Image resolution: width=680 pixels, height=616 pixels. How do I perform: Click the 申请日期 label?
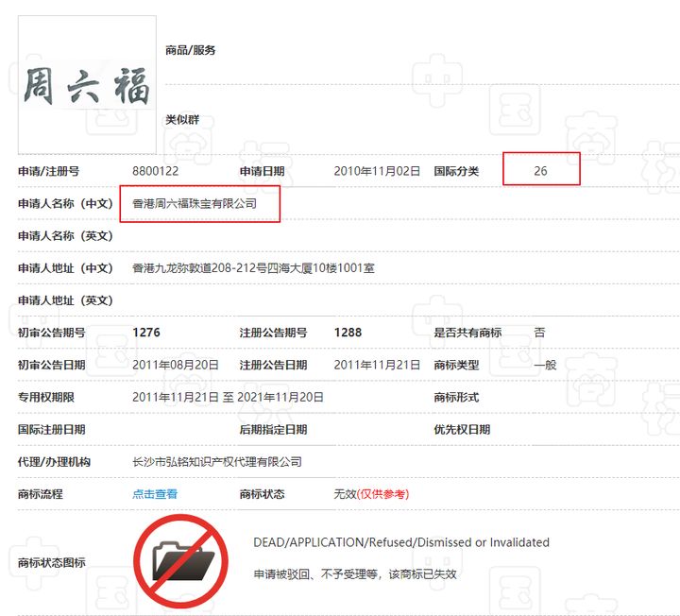(262, 171)
